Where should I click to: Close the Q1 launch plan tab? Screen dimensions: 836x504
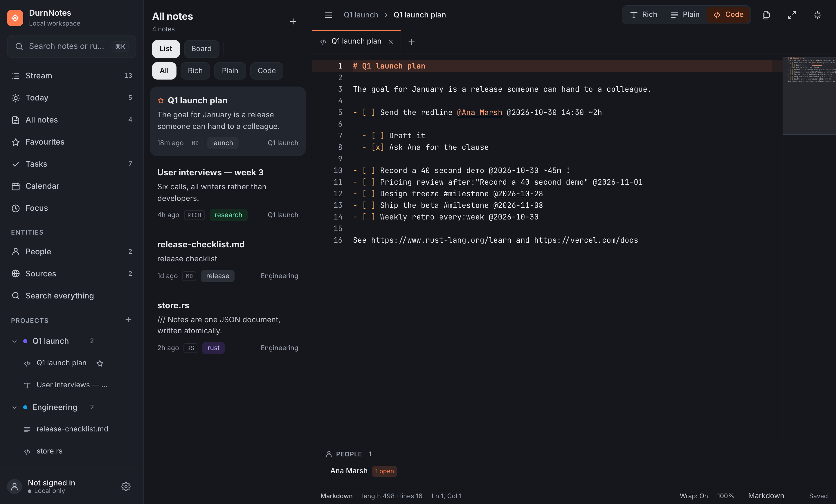(x=391, y=42)
